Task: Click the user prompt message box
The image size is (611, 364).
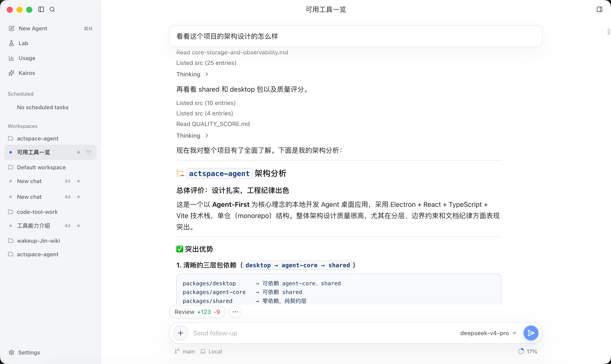Action: pyautogui.click(x=355, y=36)
